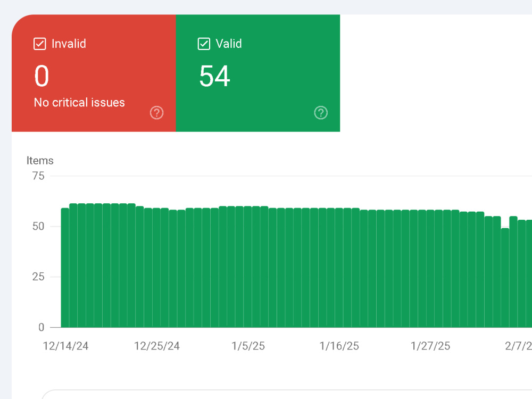Click the 1/16/25 date axis label
532x399 pixels.
[x=339, y=346]
